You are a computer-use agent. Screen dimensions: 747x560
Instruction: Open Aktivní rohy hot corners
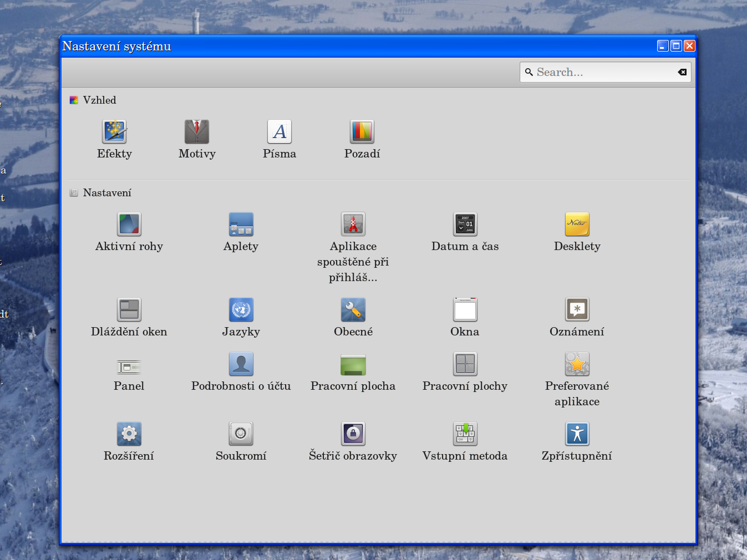(129, 225)
